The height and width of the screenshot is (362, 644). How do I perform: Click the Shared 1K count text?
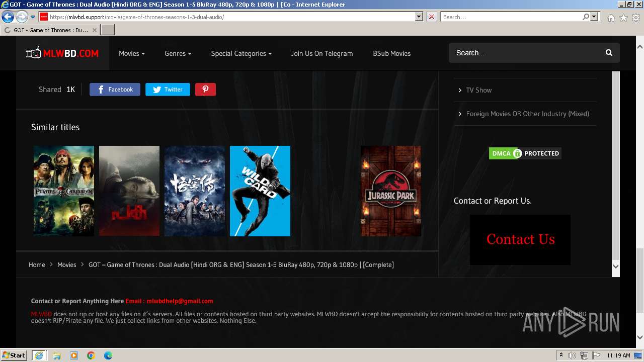(57, 89)
